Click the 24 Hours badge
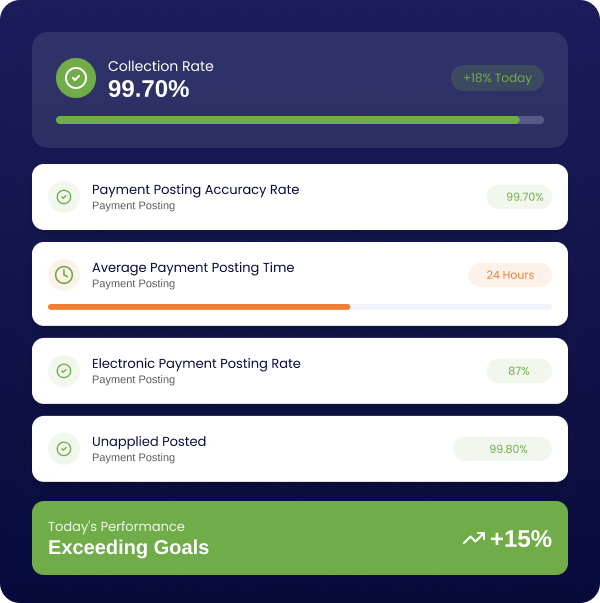600x603 pixels. click(x=510, y=275)
